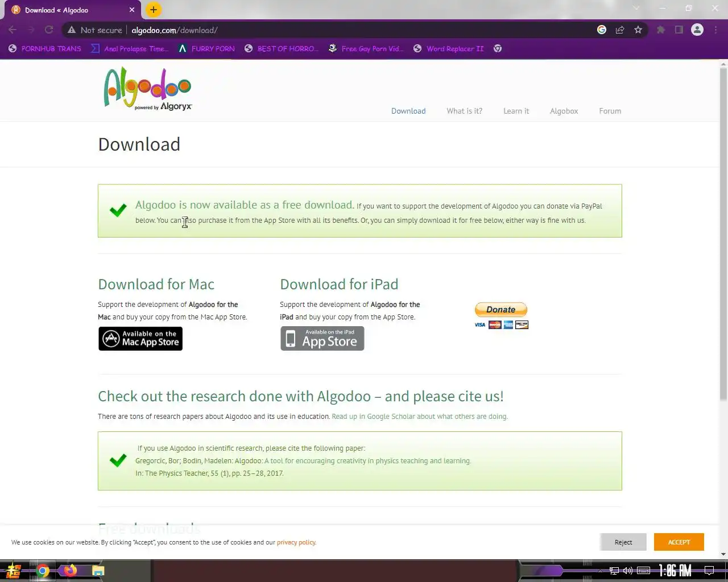Click the keyboard icon in system tray

(x=644, y=571)
